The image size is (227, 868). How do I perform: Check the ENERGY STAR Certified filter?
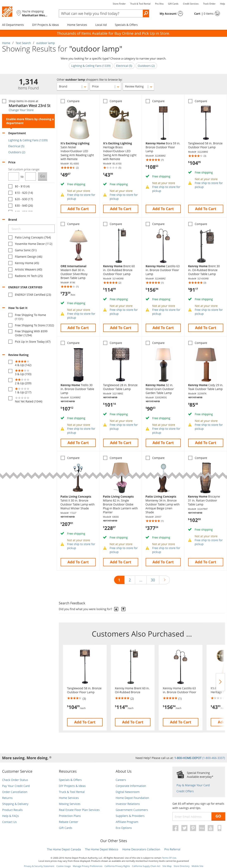click(x=11, y=295)
